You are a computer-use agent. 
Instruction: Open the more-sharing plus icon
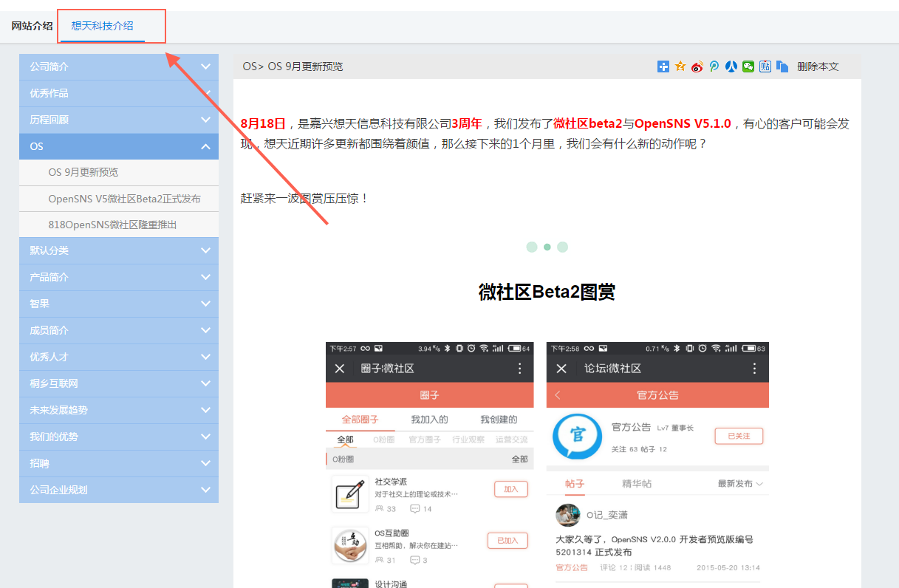coord(663,66)
